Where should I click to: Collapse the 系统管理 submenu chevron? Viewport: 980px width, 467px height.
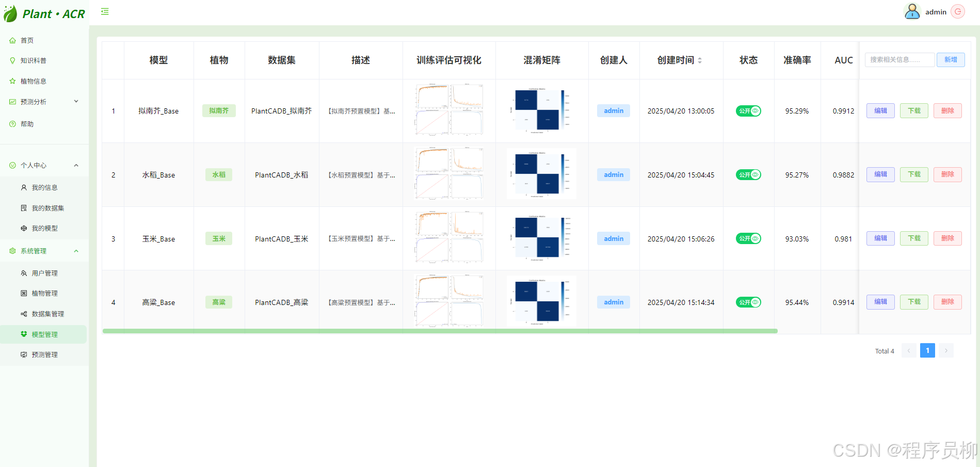pyautogui.click(x=76, y=251)
